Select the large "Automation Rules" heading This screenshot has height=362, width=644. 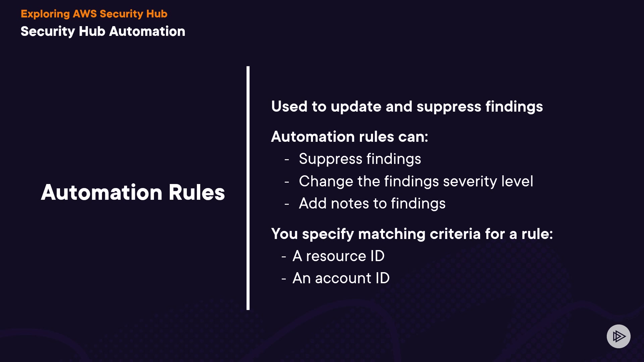[133, 192]
